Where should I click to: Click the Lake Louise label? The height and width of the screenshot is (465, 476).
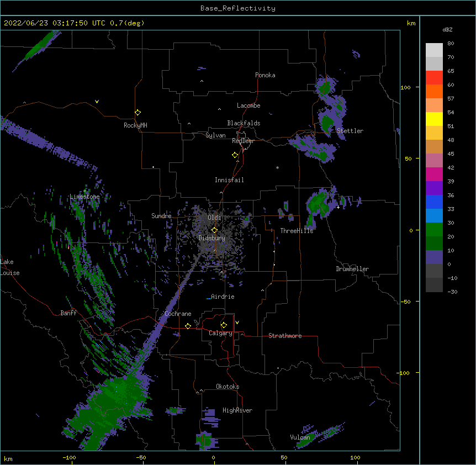point(10,267)
